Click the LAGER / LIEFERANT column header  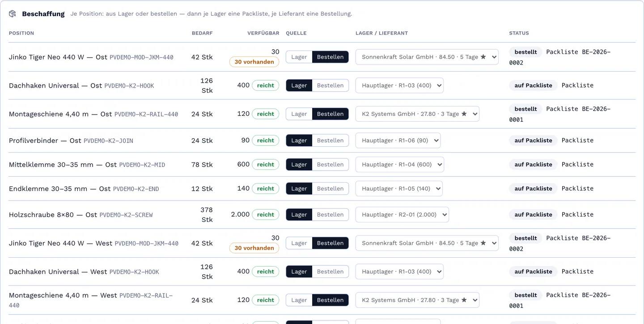(x=381, y=33)
